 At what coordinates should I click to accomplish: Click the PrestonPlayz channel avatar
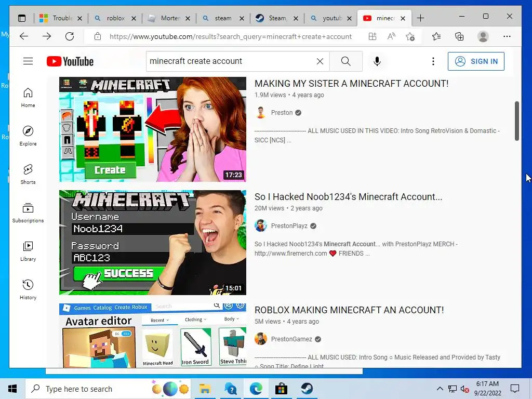(261, 226)
